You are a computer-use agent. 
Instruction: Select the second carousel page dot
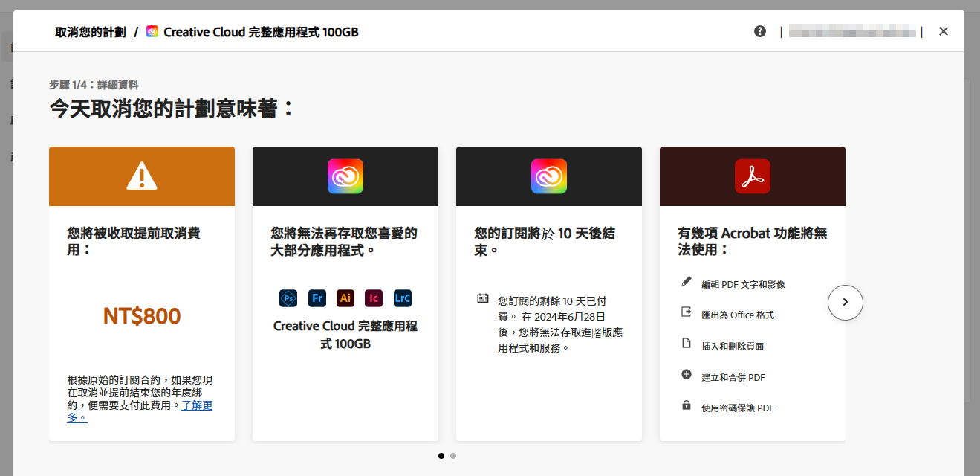453,456
